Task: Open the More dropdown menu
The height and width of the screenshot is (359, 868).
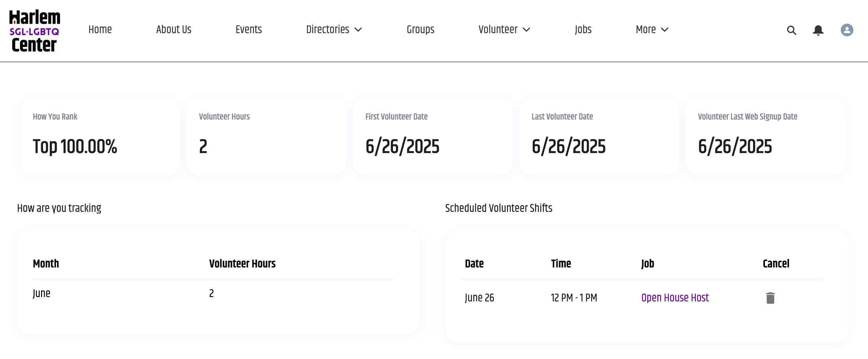Action: [652, 30]
